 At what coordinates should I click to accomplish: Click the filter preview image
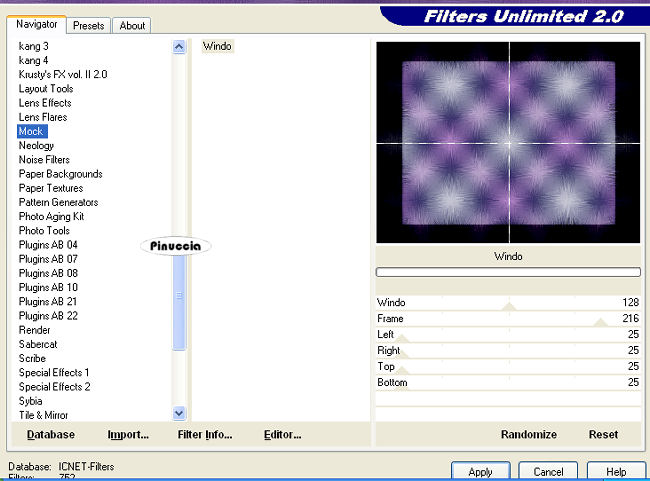(x=508, y=142)
